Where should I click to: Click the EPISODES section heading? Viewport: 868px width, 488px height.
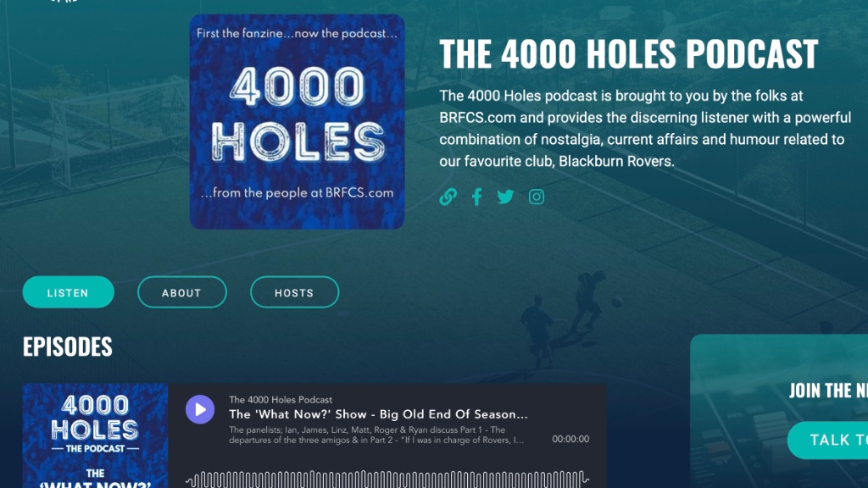click(67, 347)
